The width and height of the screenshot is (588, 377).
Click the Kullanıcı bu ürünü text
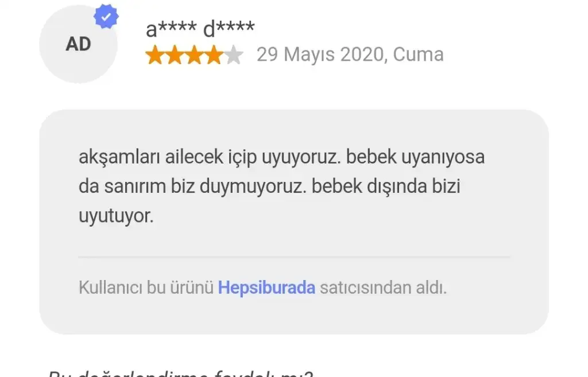point(146,287)
